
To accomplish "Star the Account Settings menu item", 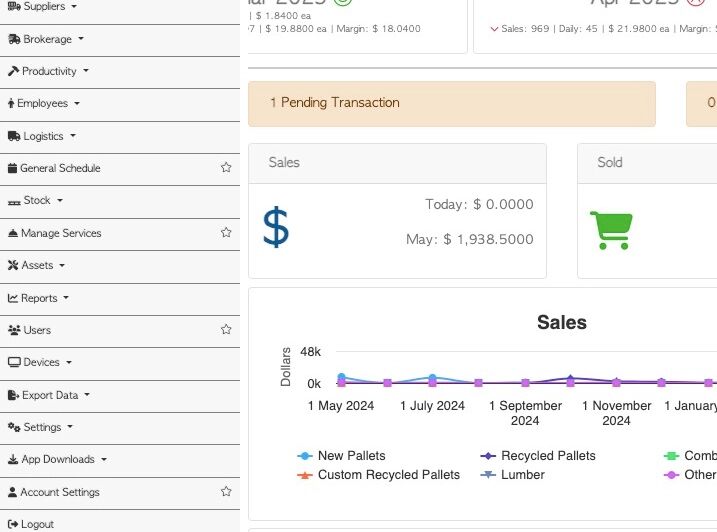I will [226, 492].
